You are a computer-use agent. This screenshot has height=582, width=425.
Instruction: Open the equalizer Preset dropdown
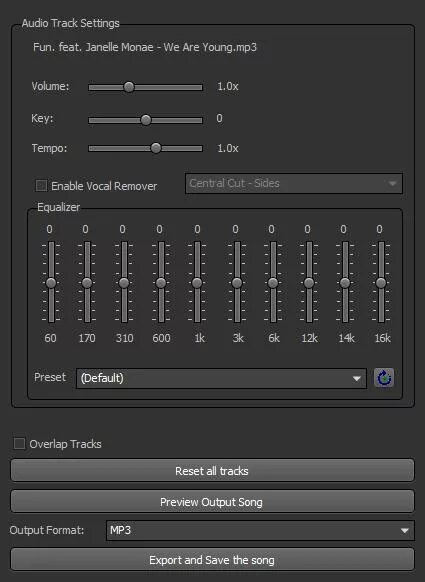pos(221,378)
